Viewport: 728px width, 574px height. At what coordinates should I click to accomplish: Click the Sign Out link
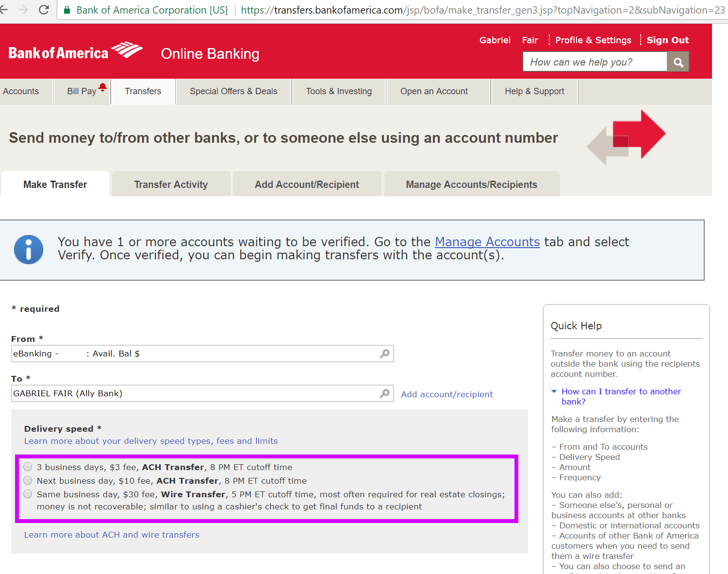pos(668,40)
